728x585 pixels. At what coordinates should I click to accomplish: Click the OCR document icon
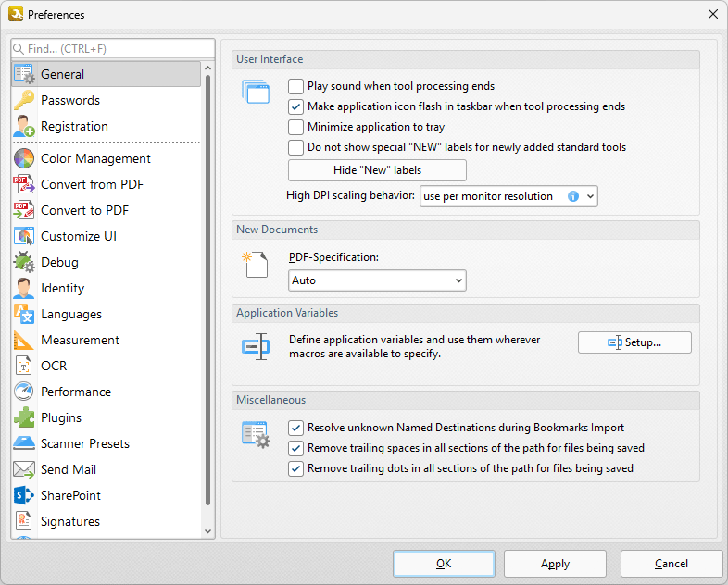pyautogui.click(x=24, y=366)
